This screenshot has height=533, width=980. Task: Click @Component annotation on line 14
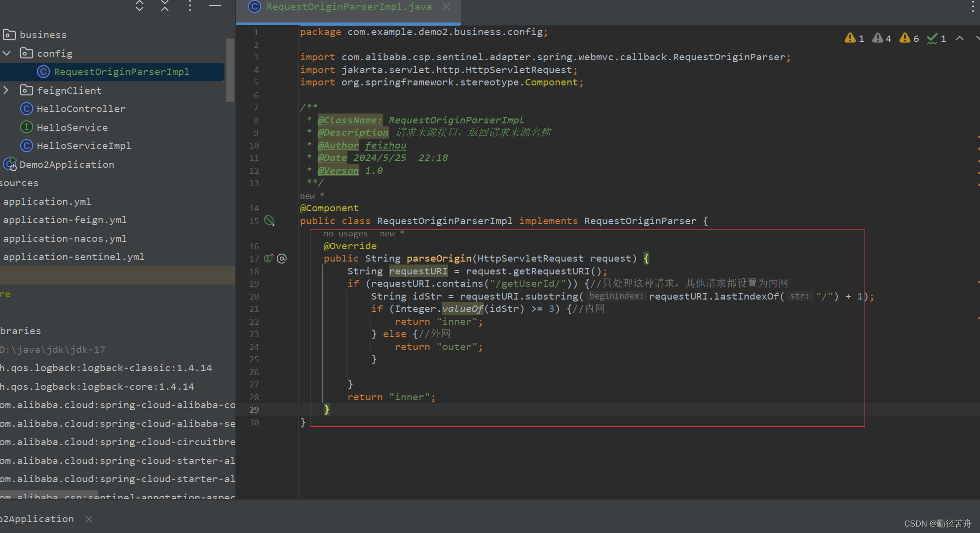tap(330, 208)
